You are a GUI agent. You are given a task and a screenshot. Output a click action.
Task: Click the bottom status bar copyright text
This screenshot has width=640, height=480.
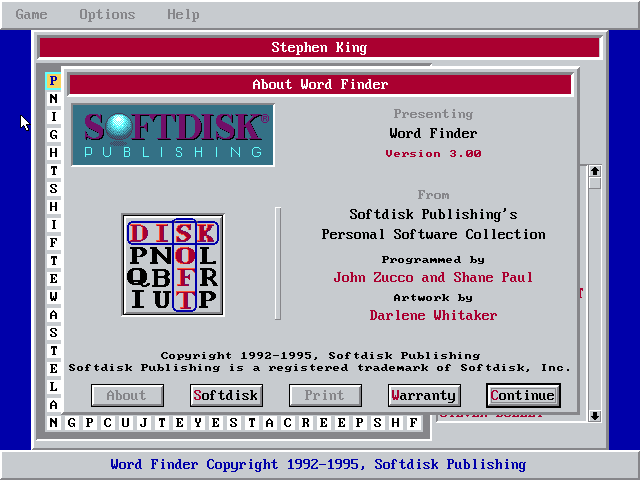[318, 464]
